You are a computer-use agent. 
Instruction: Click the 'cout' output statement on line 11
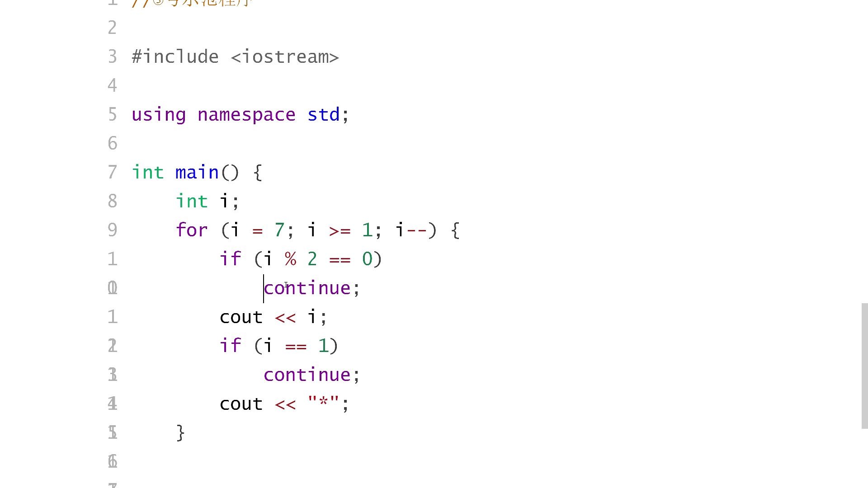tap(241, 317)
